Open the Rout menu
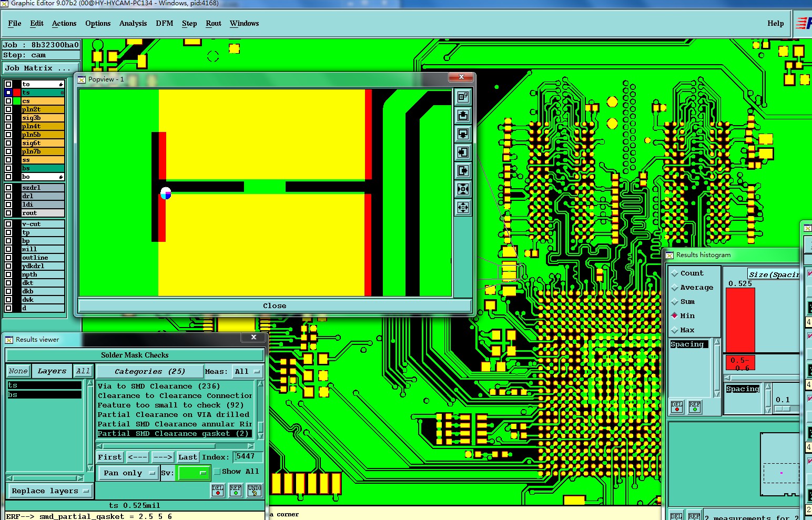The width and height of the screenshot is (812, 520). tap(214, 23)
